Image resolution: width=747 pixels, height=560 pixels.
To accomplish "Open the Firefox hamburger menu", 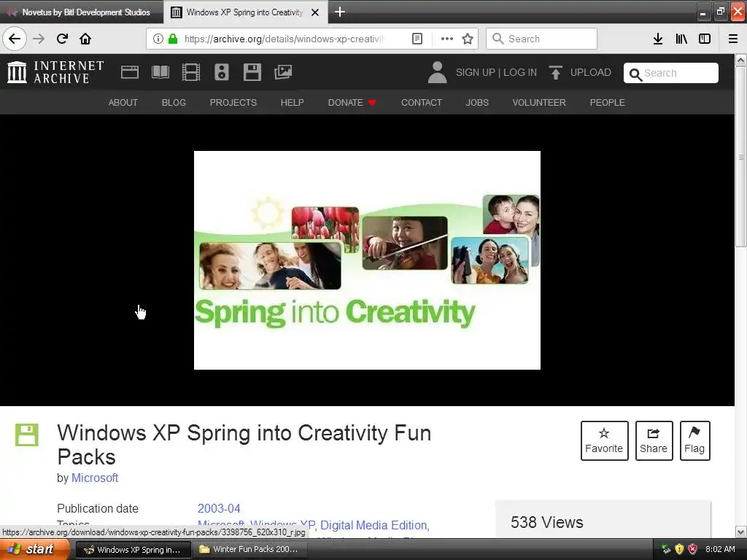I will [x=733, y=39].
